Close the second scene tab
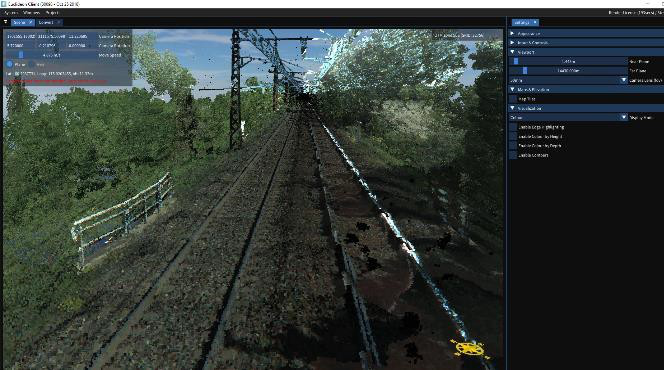The image size is (664, 370). pos(58,22)
